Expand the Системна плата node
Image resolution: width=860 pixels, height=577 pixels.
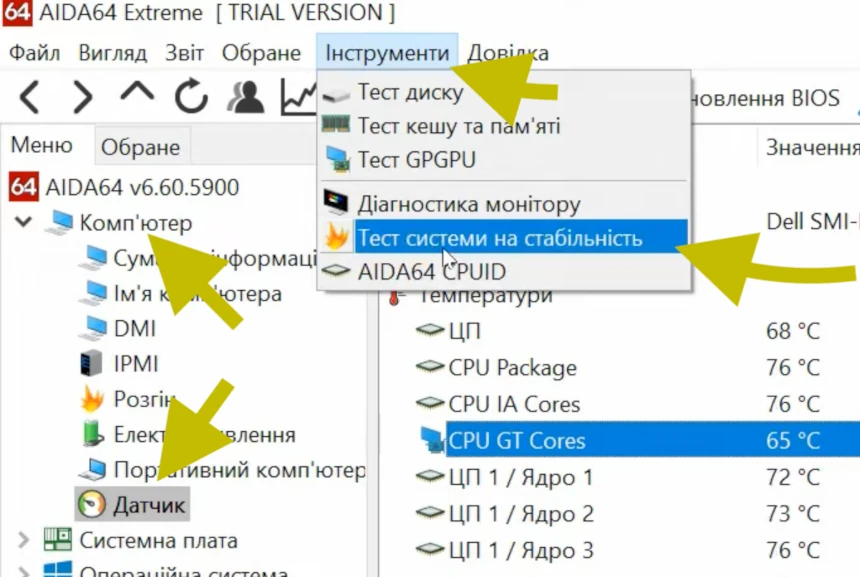tap(24, 540)
